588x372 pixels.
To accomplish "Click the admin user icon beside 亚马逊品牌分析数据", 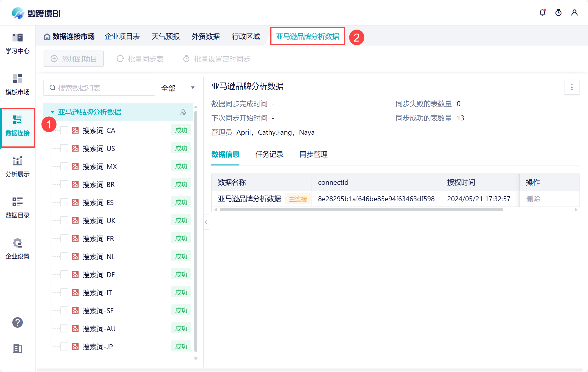I will (183, 112).
